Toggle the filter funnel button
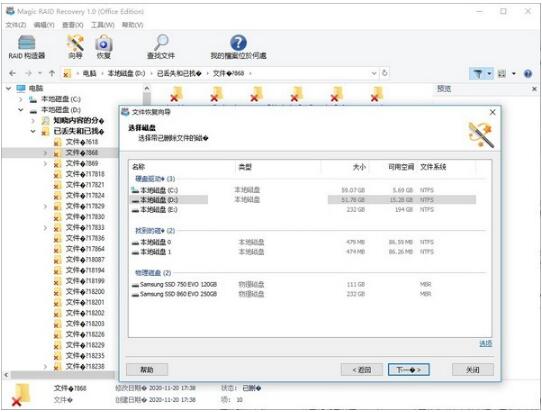542x412 pixels. (478, 74)
